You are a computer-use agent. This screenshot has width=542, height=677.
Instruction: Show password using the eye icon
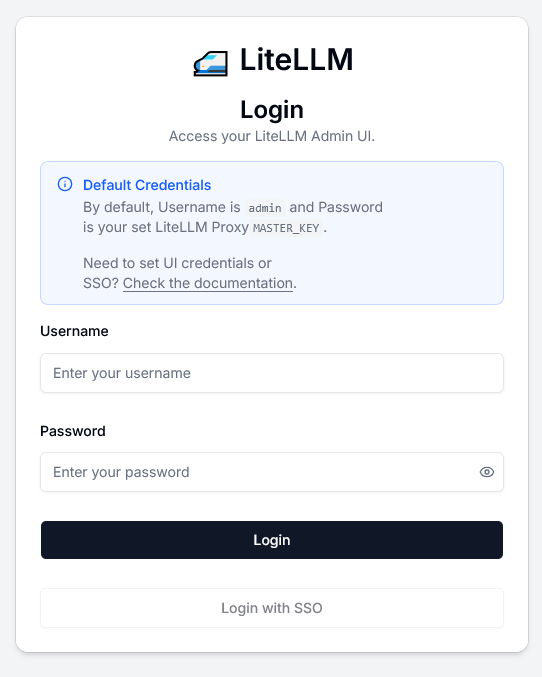[x=487, y=472]
